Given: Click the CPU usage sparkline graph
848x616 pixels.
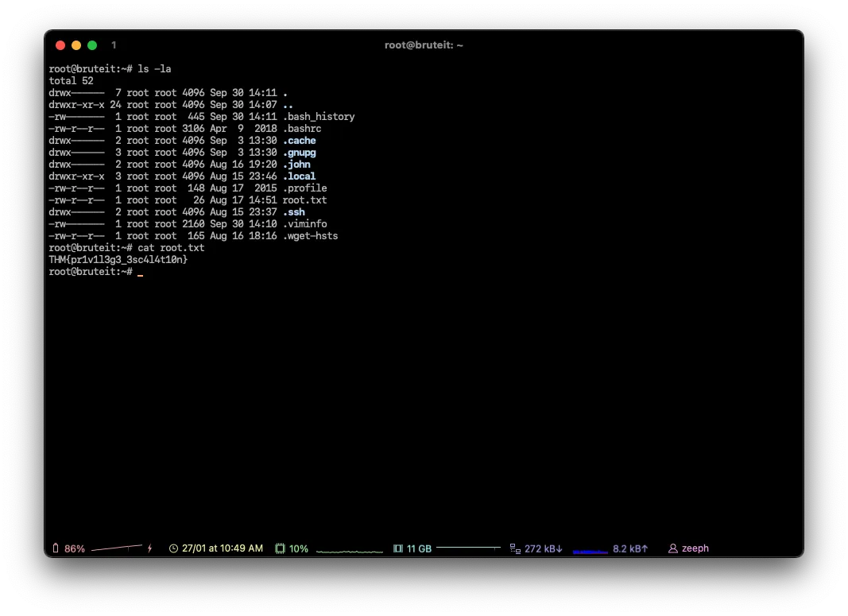Looking at the screenshot, I should (349, 550).
